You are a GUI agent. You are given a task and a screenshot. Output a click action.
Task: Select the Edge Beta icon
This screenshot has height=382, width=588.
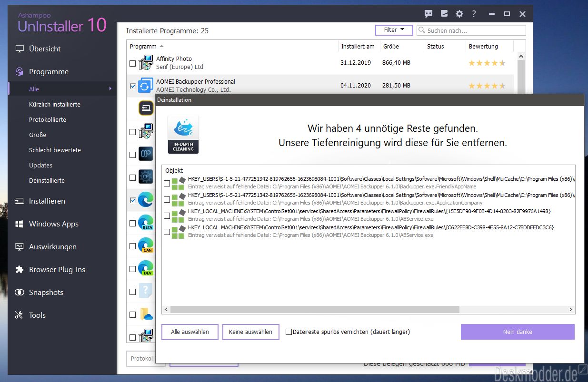[146, 223]
